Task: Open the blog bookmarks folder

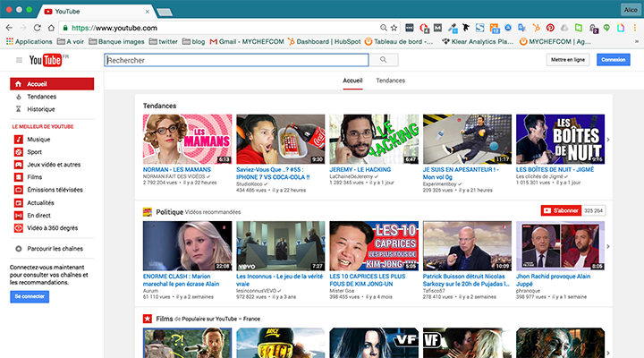Action: [193, 41]
